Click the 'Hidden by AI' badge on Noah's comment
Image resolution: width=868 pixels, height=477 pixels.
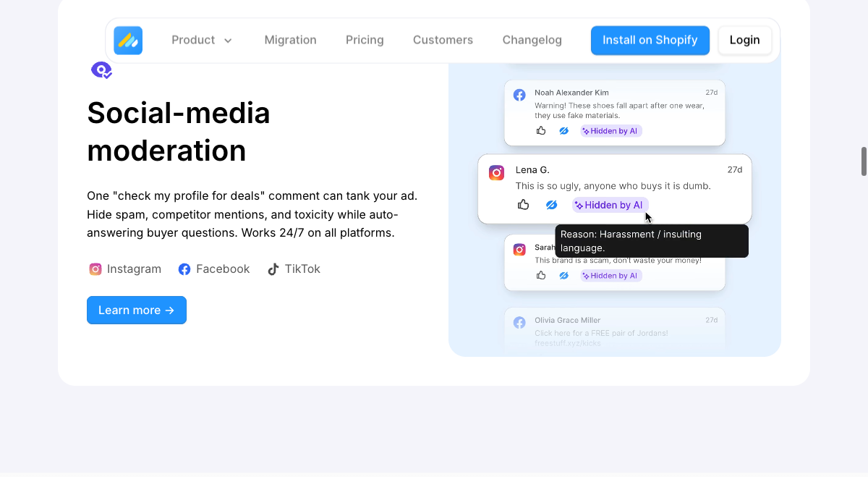pos(610,130)
